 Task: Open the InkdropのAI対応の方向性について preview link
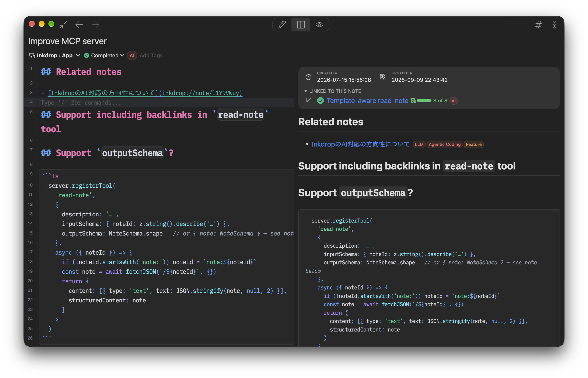click(x=361, y=144)
